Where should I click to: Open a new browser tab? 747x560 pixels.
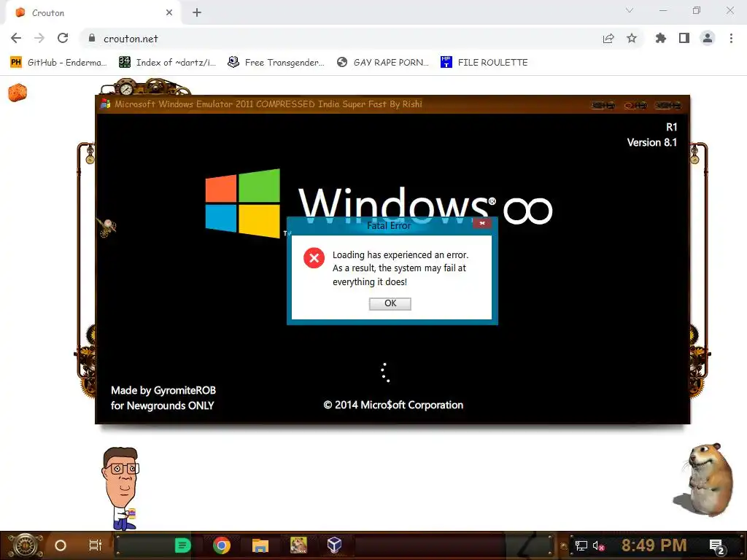pos(197,12)
